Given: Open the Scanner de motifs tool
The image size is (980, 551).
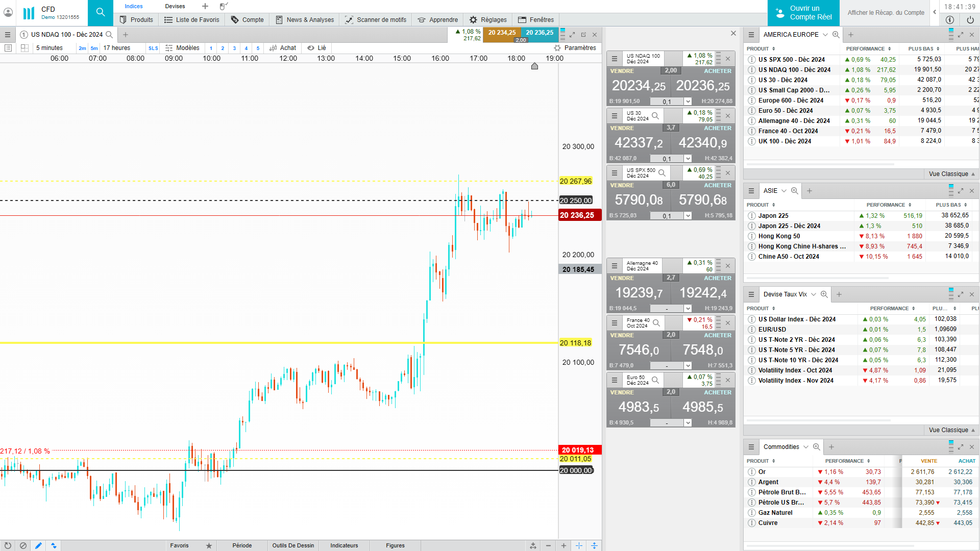Looking at the screenshot, I should [x=376, y=20].
